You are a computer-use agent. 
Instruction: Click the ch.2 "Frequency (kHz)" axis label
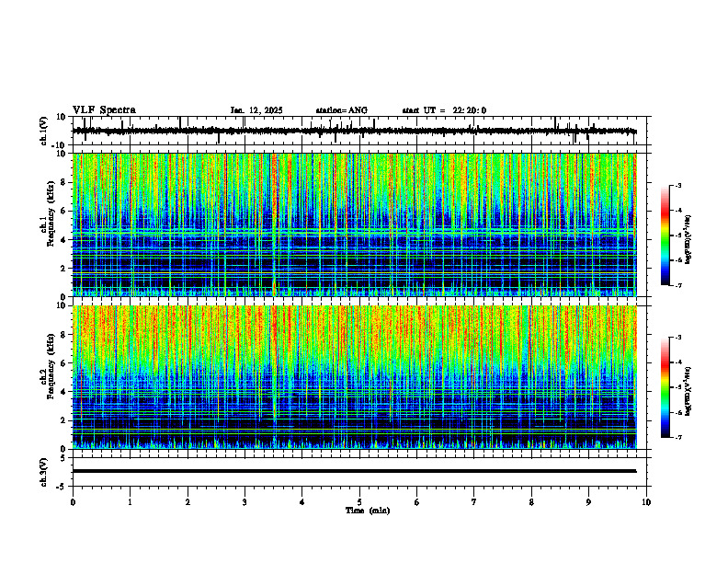click(x=51, y=365)
